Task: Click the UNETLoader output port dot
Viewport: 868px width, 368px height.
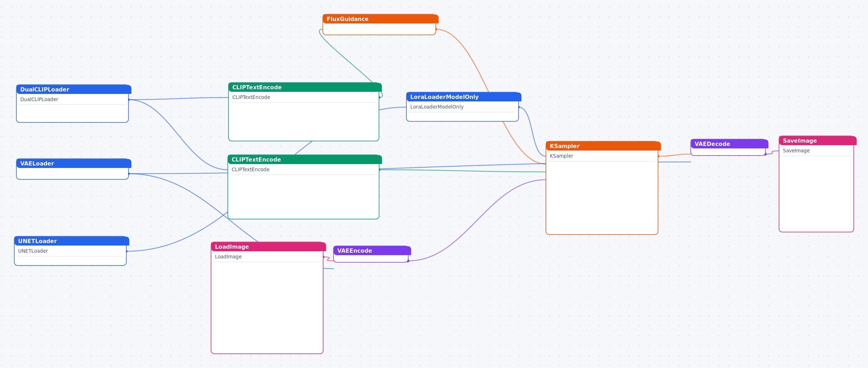Action: click(x=127, y=251)
